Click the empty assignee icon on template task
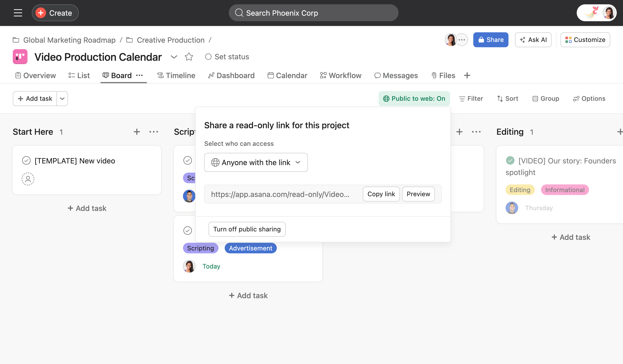Viewport: 623px width, 364px height. tap(28, 179)
